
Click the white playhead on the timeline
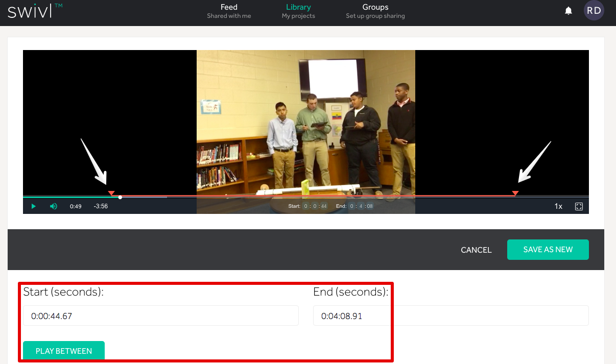click(x=120, y=197)
